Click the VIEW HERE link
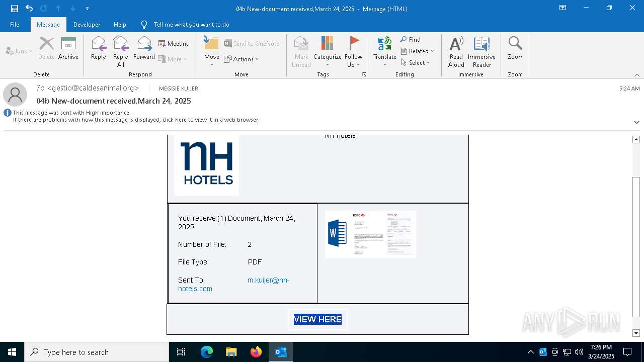 [317, 319]
